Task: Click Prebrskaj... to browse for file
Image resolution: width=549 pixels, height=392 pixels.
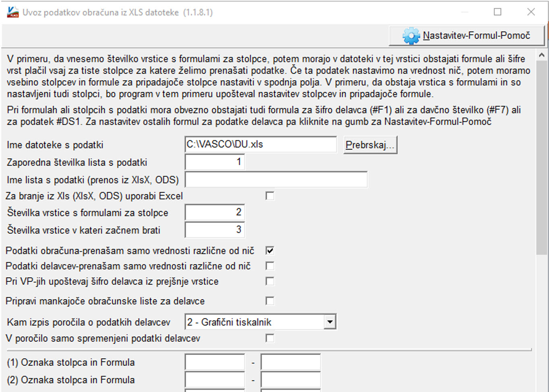Action: click(x=371, y=145)
